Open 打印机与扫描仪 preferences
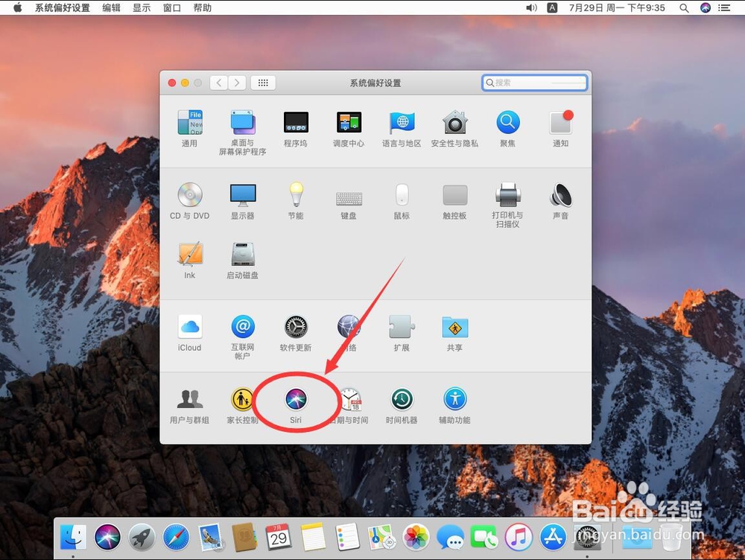Screen dimensions: 745x560 (507, 205)
